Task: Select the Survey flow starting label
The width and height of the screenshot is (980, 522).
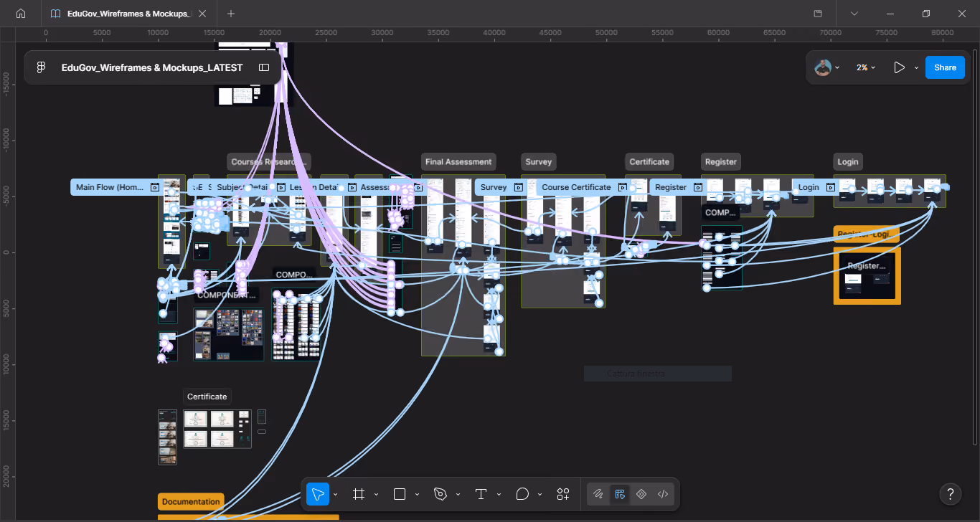Action: [x=494, y=187]
